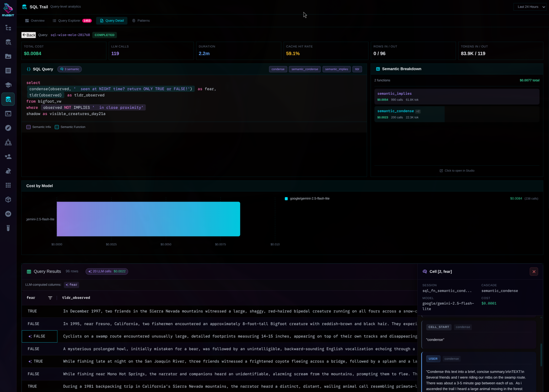Image resolution: width=549 pixels, height=392 pixels.
Task: Open the eye icon in the sidebar
Action: [8, 214]
